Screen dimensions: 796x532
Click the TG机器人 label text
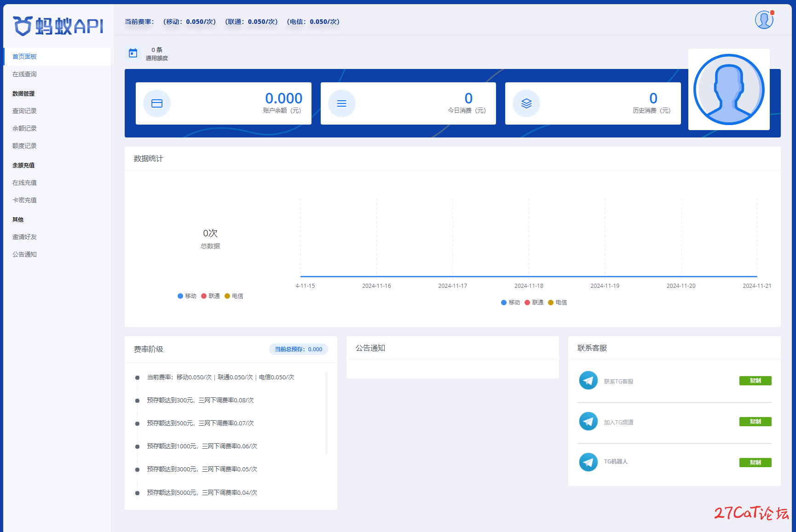click(x=616, y=462)
